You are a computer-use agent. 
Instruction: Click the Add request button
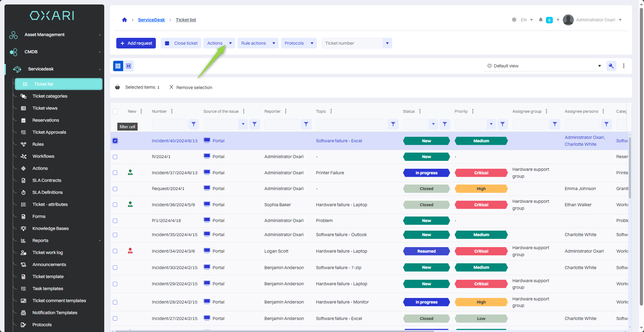click(136, 43)
